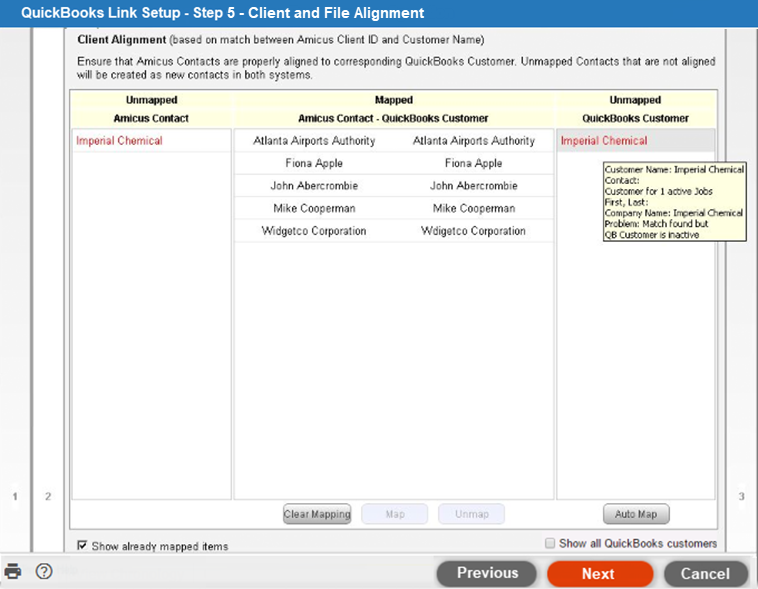The image size is (758, 589).
Task: Go to step 3 marker
Action: coord(742,496)
